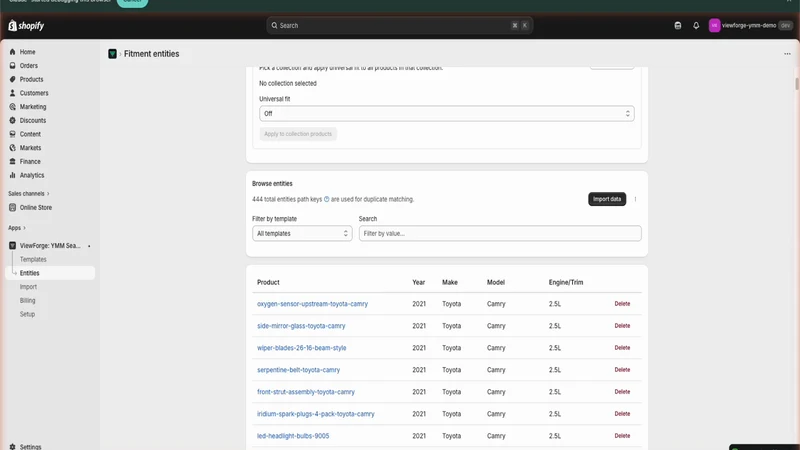
Task: Click Apply to collection products button
Action: pos(298,134)
